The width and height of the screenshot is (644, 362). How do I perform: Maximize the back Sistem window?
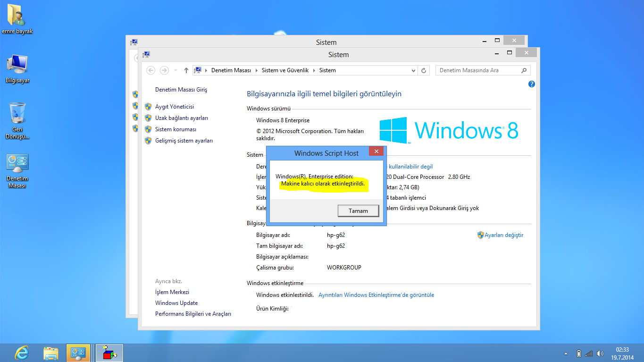(497, 41)
